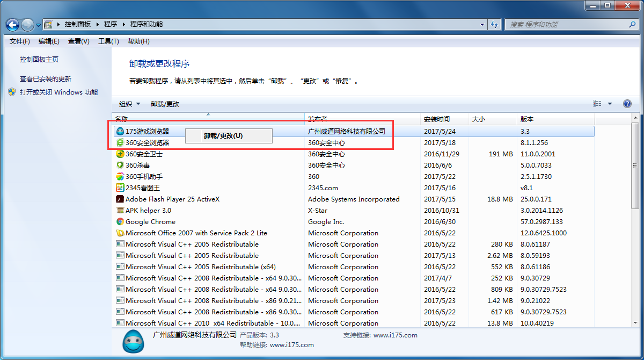This screenshot has width=644, height=360.
Task: Click install date 2016/11/29 cell
Action: (441, 154)
